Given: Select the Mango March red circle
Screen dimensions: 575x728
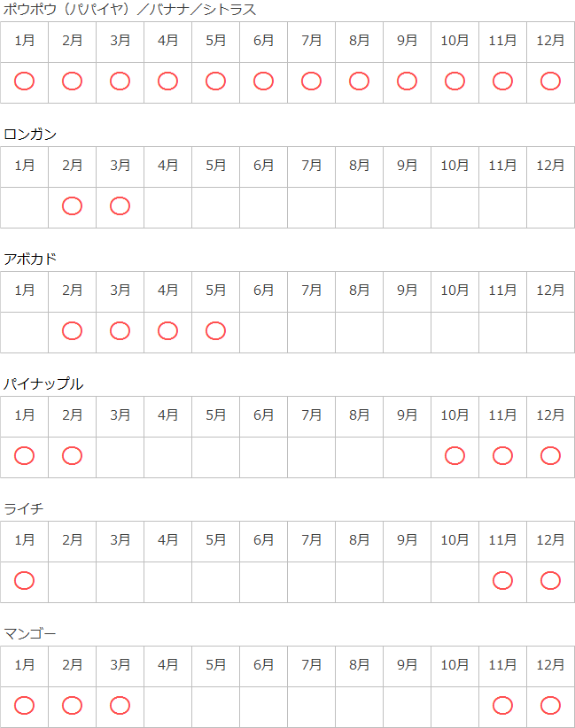Looking at the screenshot, I should click(x=120, y=706).
